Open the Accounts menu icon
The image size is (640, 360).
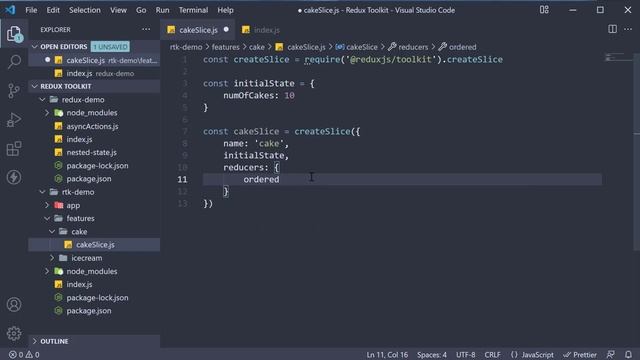14,304
